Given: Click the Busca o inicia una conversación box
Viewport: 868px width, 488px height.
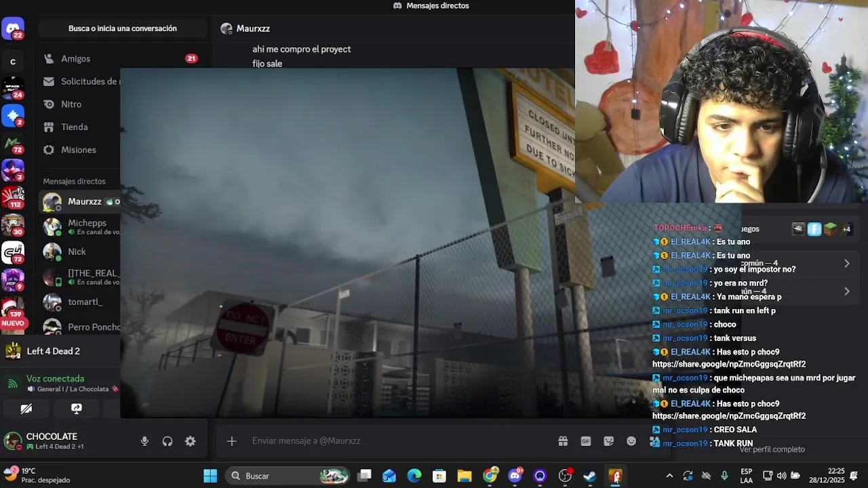Looking at the screenshot, I should [123, 28].
